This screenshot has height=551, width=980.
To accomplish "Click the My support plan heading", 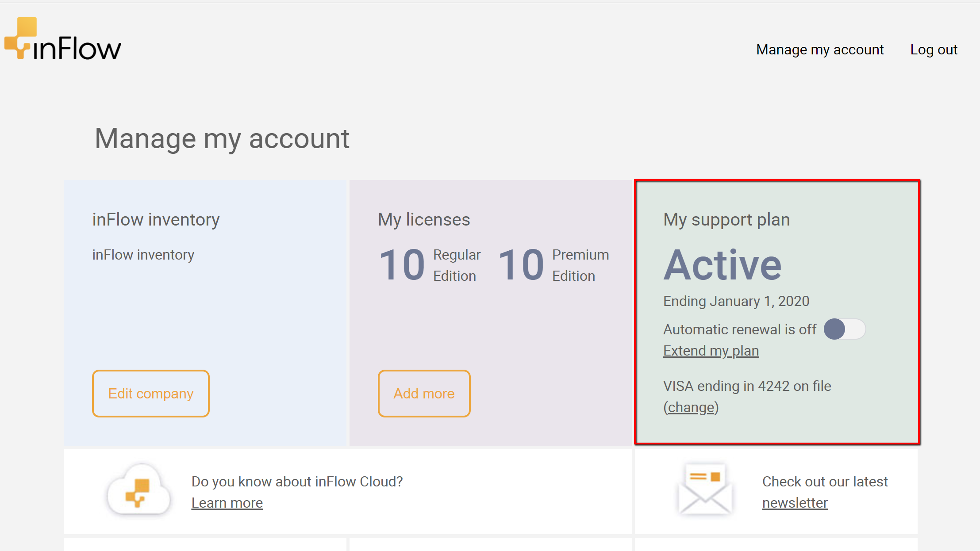I will (x=726, y=220).
